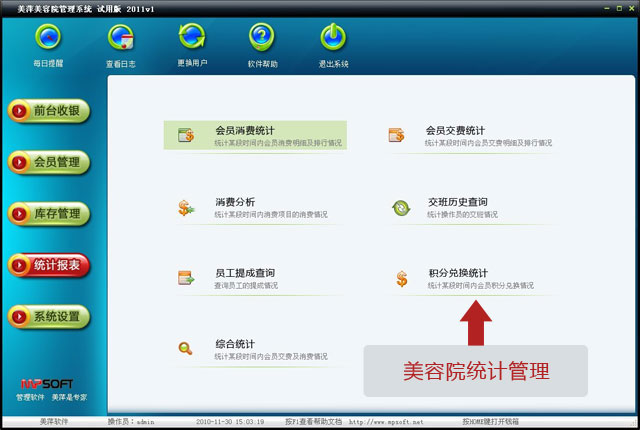Click the 员工提成查询 icon
Image resolution: width=640 pixels, height=430 pixels.
186,278
